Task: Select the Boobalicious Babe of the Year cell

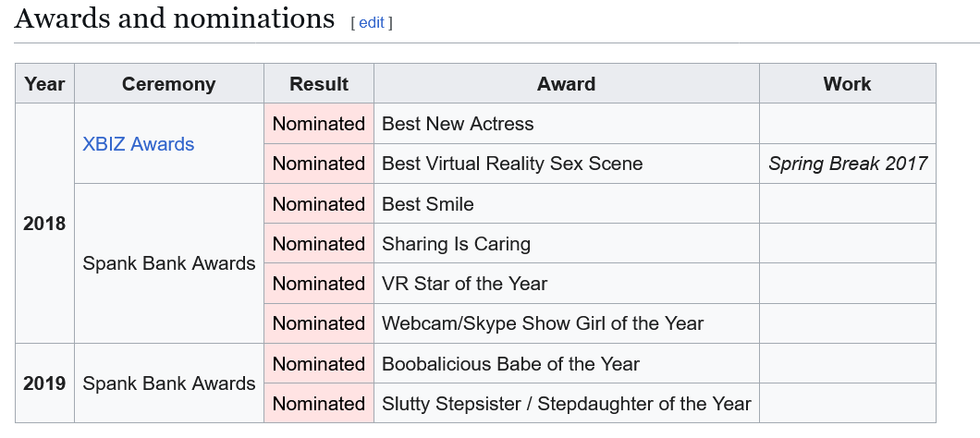Action: [x=510, y=364]
